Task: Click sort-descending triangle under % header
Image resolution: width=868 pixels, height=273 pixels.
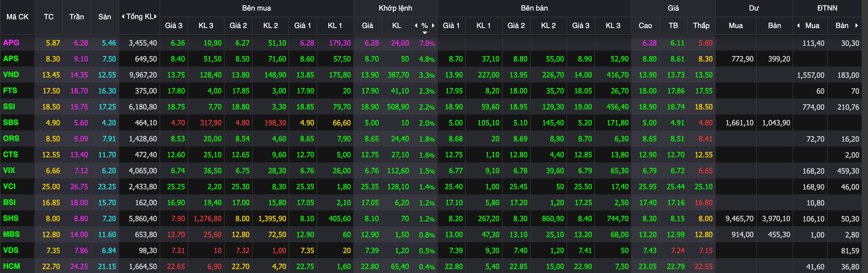Action: (x=425, y=33)
